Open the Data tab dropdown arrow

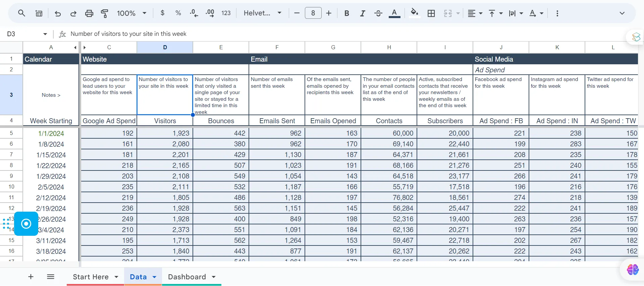click(x=154, y=277)
